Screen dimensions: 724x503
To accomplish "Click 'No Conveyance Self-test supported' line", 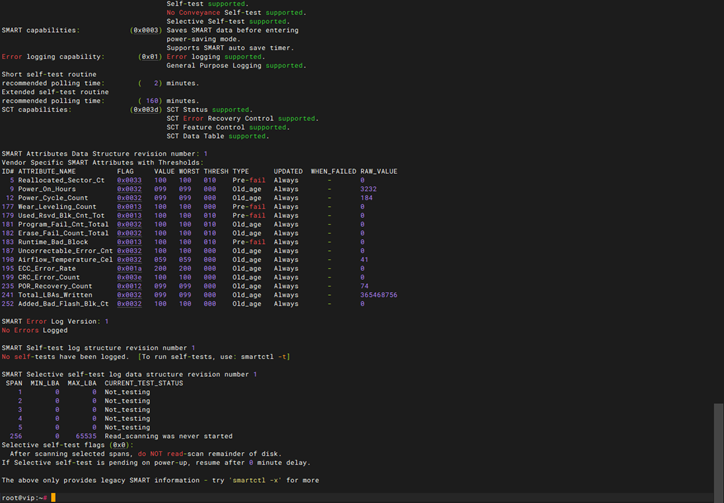I will pos(236,12).
